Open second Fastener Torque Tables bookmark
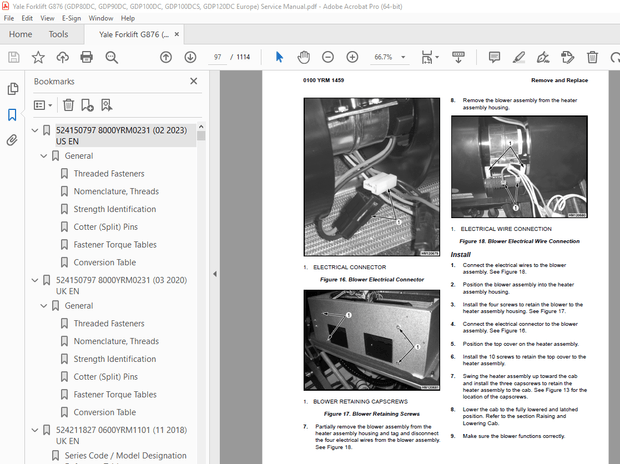Image resolution: width=620 pixels, height=464 pixels. (x=115, y=395)
